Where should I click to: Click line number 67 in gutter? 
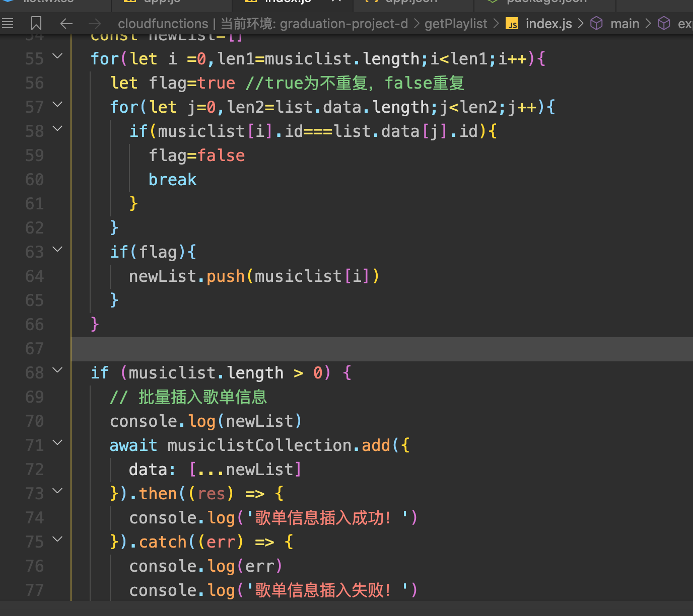pos(34,349)
